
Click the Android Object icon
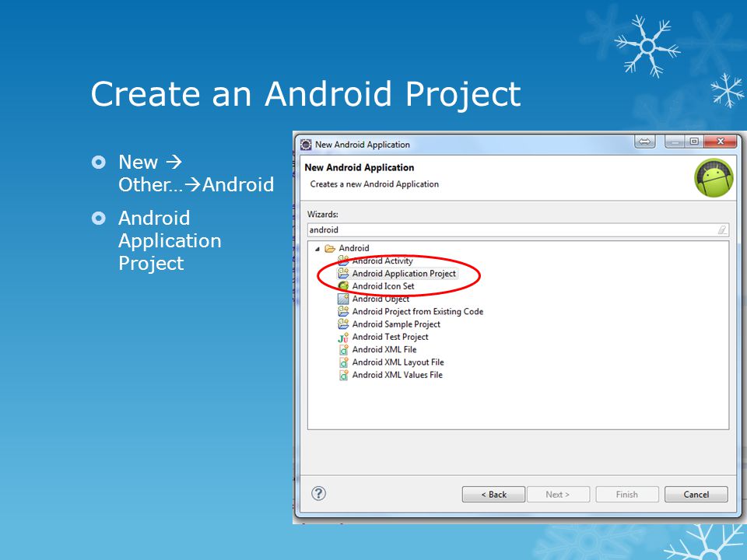343,299
